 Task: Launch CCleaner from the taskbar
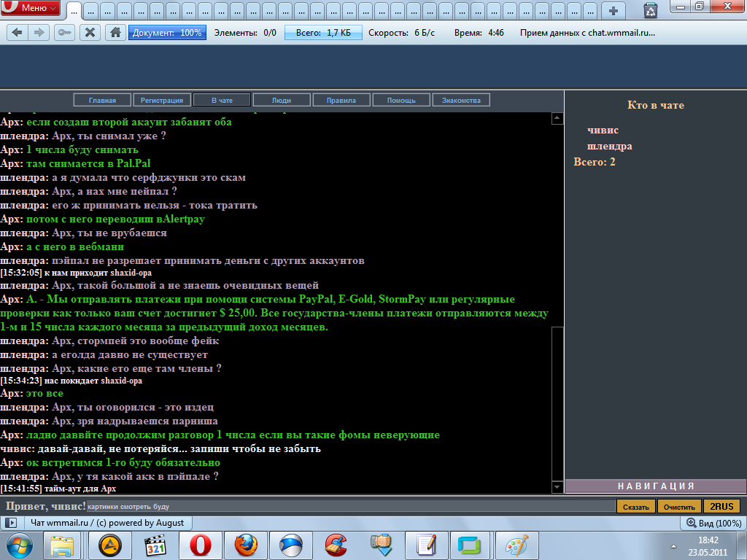[x=336, y=545]
